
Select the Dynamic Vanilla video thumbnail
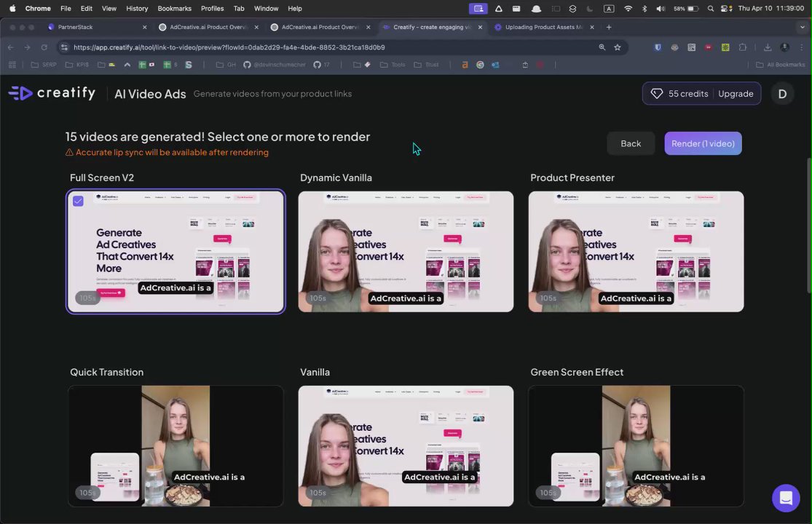point(406,251)
